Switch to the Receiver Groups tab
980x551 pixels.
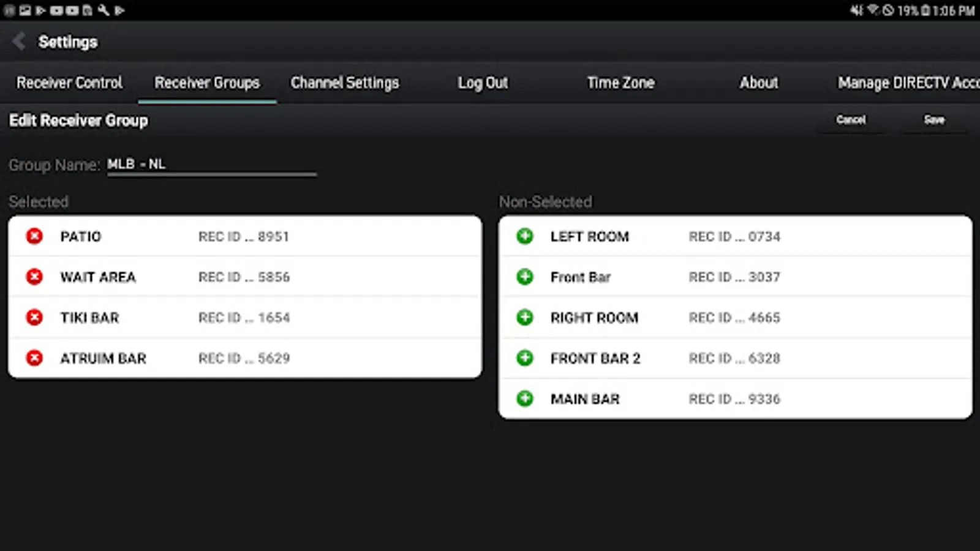pyautogui.click(x=207, y=83)
